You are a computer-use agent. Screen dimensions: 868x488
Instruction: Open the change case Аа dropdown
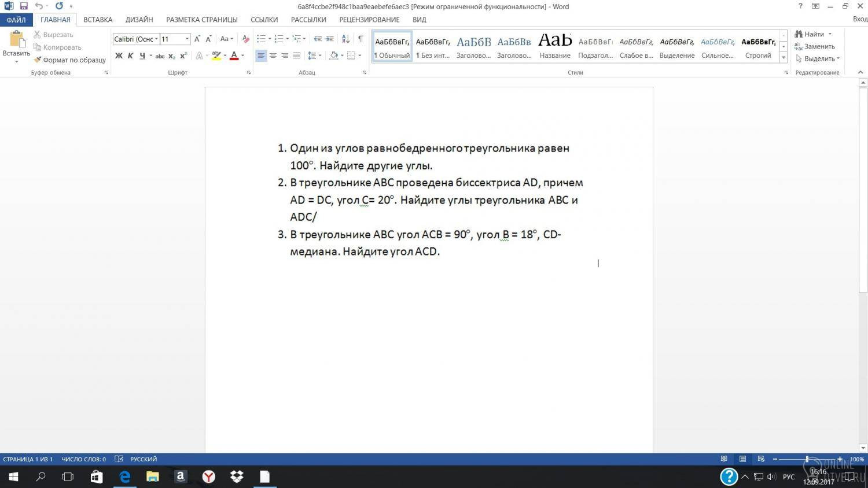[226, 39]
